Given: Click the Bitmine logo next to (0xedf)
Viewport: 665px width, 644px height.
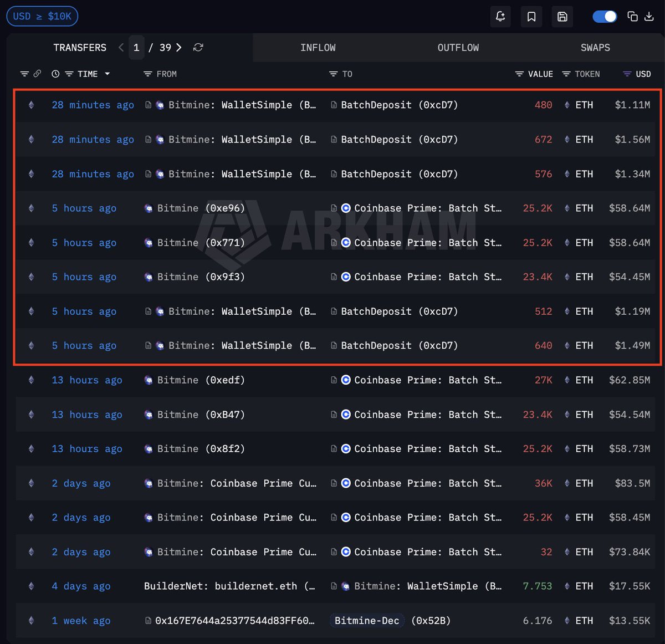Looking at the screenshot, I should 149,380.
